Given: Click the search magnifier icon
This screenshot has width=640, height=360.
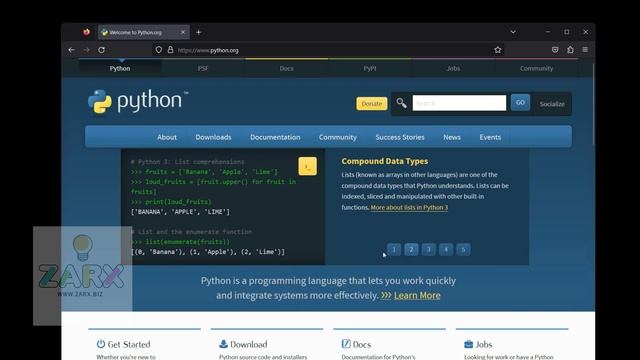Looking at the screenshot, I should coord(401,103).
